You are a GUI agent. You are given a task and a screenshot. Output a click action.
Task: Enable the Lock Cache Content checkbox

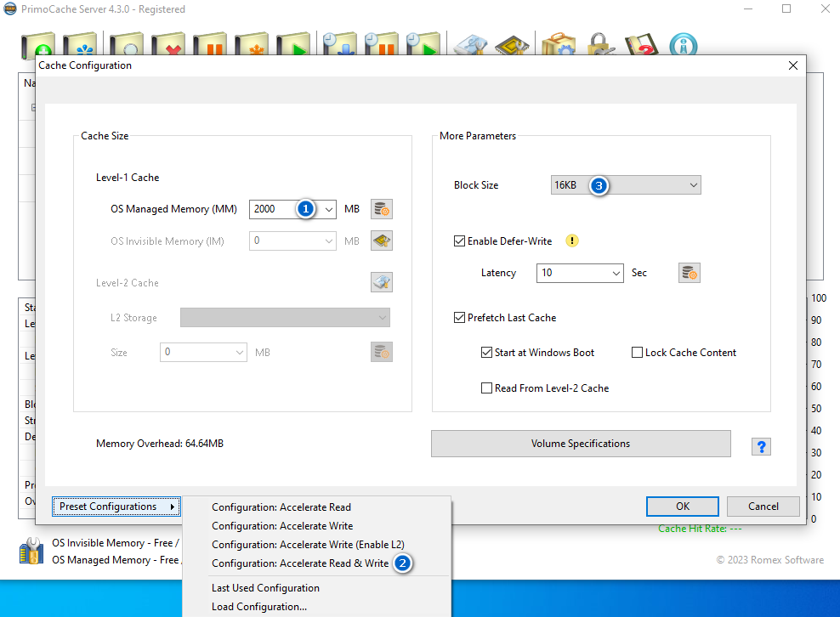click(x=637, y=353)
